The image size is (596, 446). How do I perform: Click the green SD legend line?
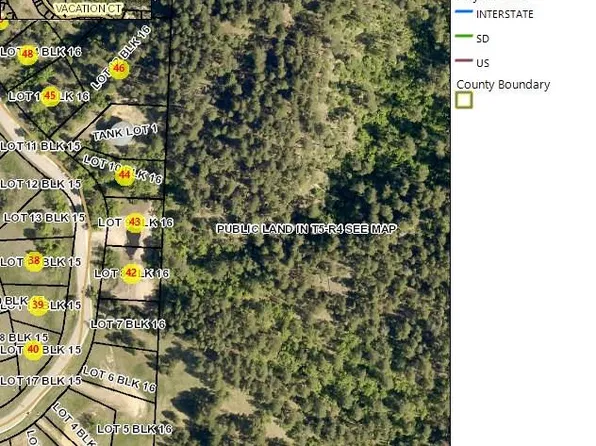[464, 36]
